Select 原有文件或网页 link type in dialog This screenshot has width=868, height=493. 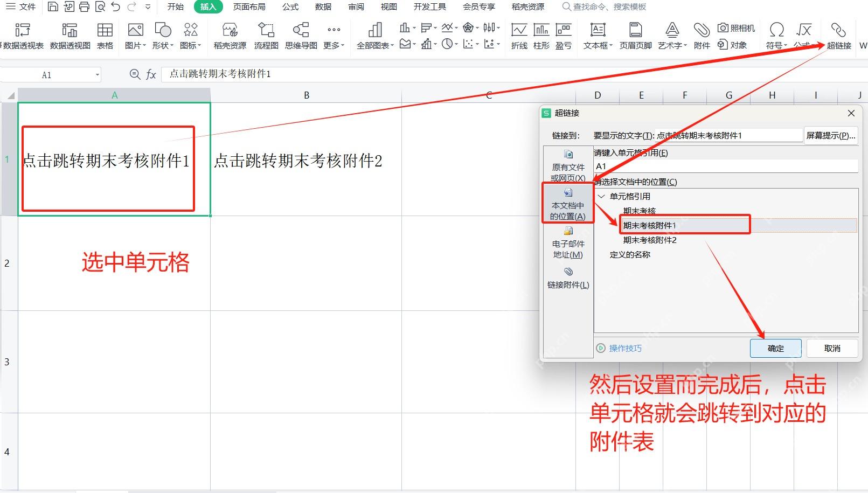point(568,165)
